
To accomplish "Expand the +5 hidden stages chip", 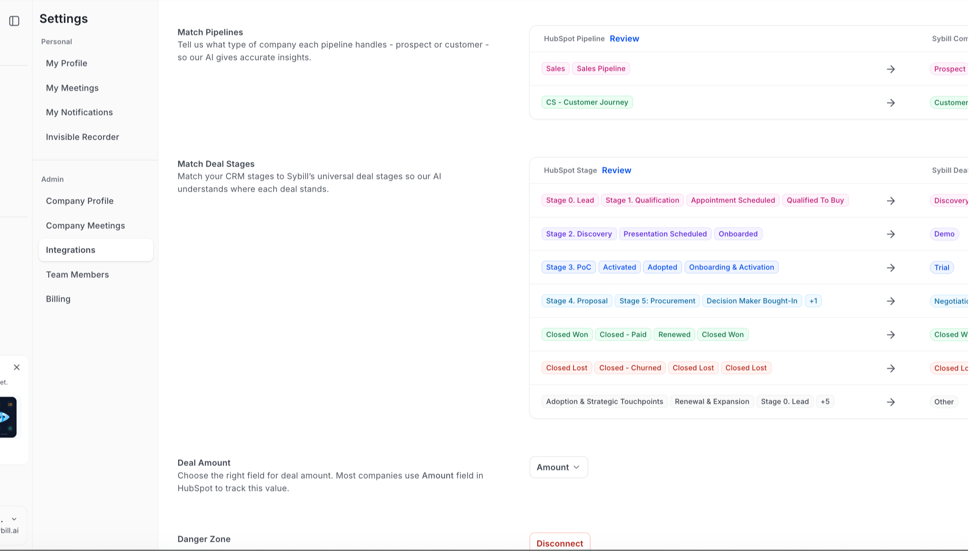I will pos(825,401).
